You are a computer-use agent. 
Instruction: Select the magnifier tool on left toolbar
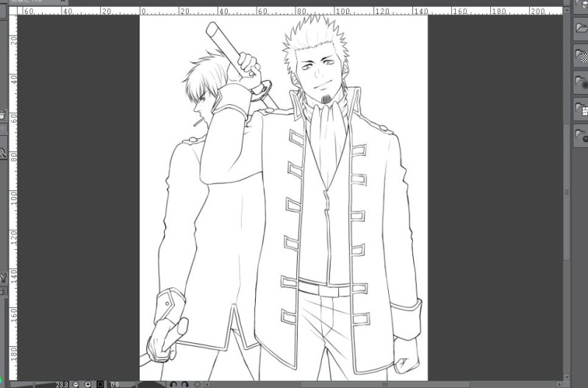pos(2,153)
